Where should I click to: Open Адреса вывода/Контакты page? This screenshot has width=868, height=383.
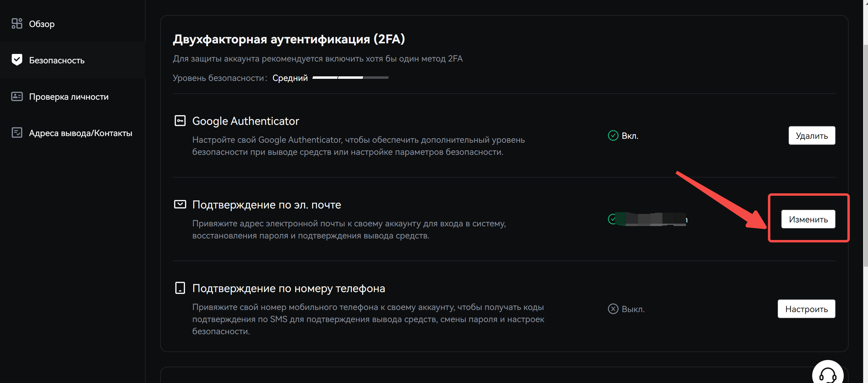(81, 133)
